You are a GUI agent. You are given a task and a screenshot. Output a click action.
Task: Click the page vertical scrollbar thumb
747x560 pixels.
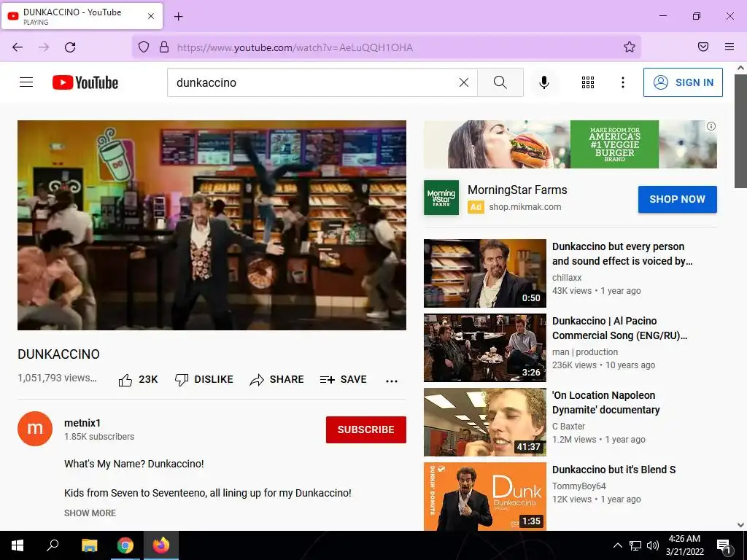tap(740, 131)
